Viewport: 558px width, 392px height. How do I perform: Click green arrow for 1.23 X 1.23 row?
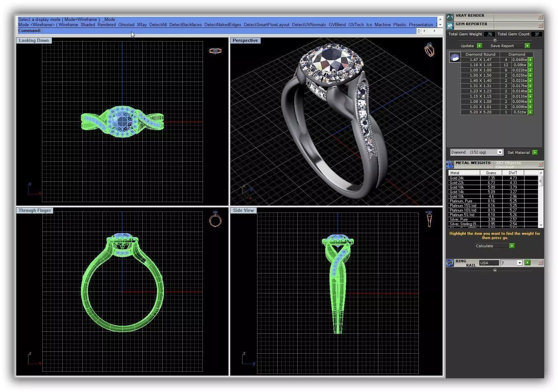[530, 91]
